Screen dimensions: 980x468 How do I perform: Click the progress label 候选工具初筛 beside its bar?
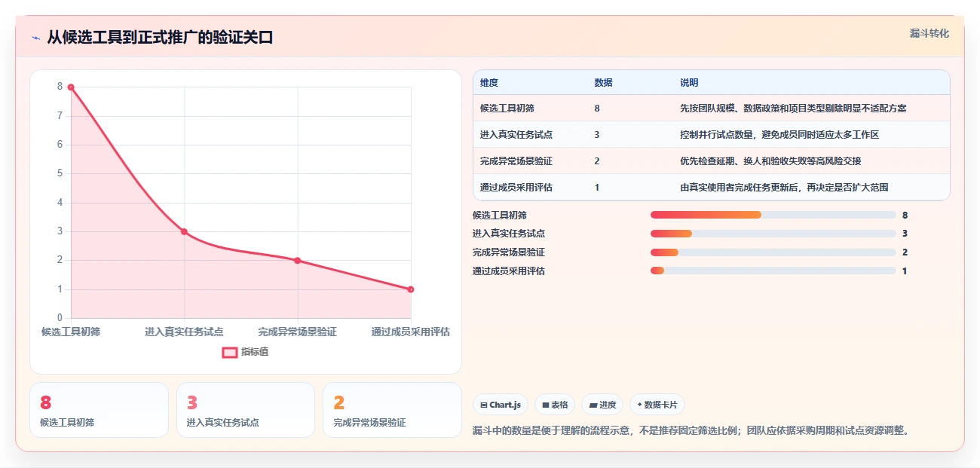coord(500,216)
